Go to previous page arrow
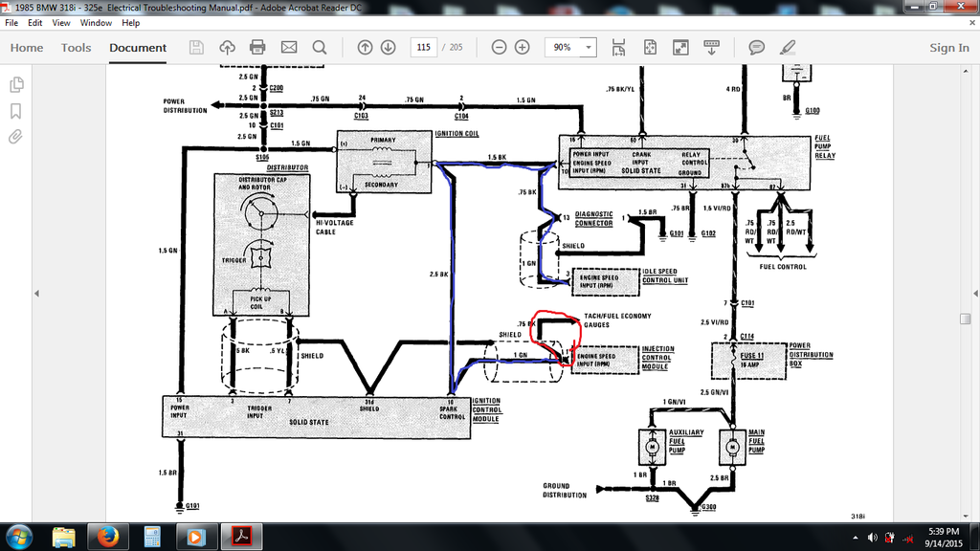The width and height of the screenshot is (980, 551). [365, 48]
